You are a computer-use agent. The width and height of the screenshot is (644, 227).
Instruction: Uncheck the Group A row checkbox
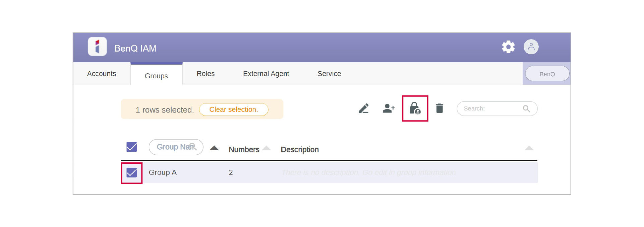132,173
